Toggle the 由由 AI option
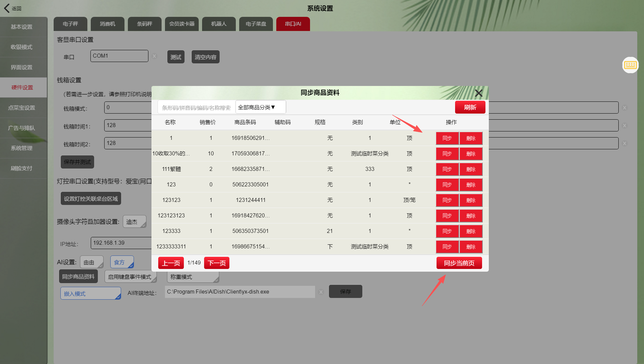The width and height of the screenshot is (644, 364). click(92, 262)
